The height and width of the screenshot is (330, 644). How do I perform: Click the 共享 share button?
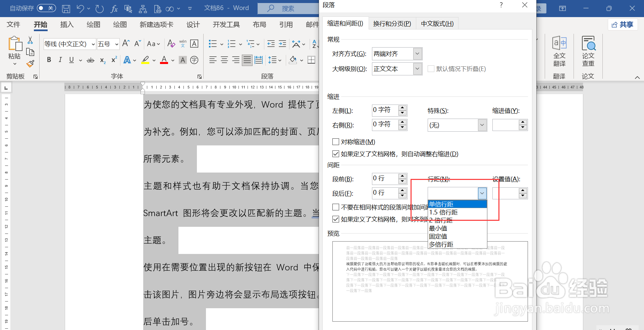coord(623,24)
